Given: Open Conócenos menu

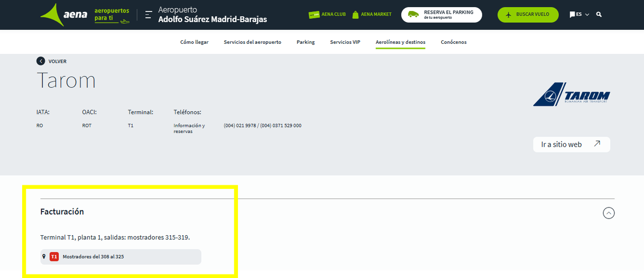Looking at the screenshot, I should (x=454, y=42).
